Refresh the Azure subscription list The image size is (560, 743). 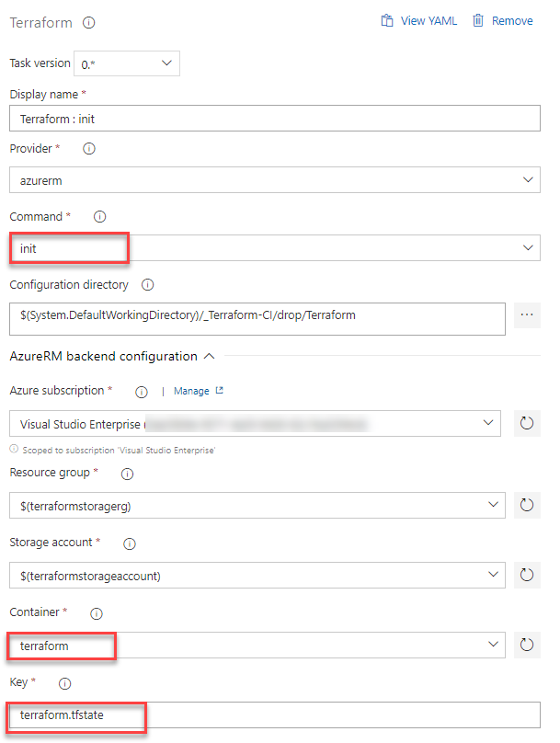(x=527, y=423)
